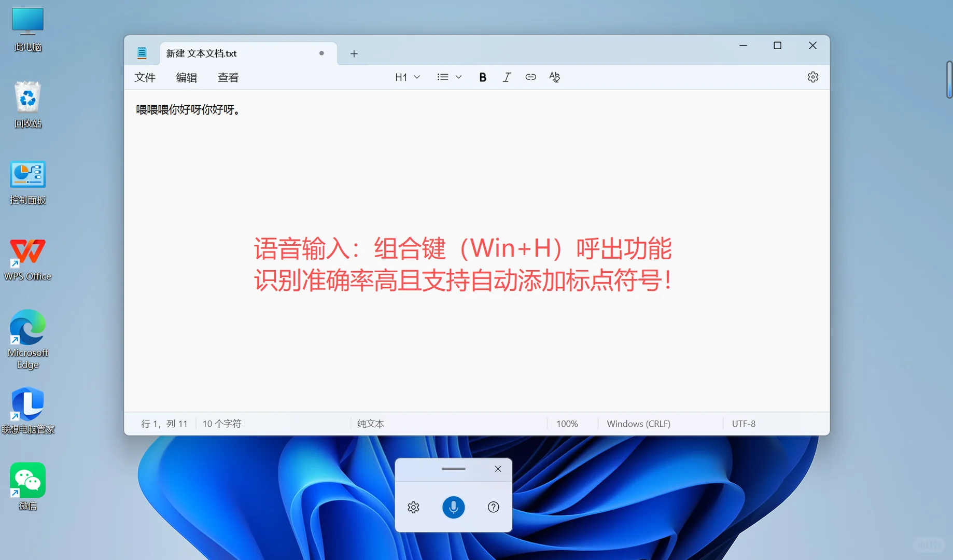Click the clear formatting icon
This screenshot has height=560, width=953.
pos(554,77)
